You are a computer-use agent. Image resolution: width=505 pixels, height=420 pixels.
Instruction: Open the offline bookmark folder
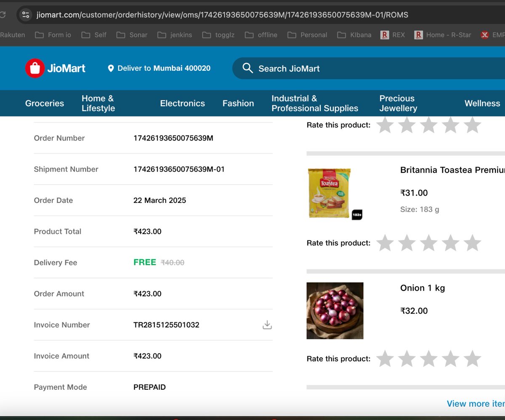coord(261,35)
